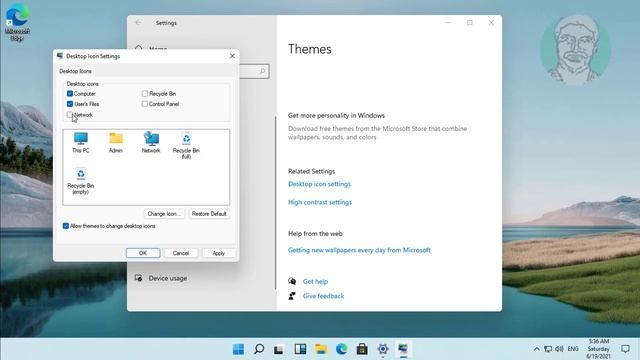This screenshot has height=360, width=640.
Task: Open volume control in system tray
Action: (559, 349)
